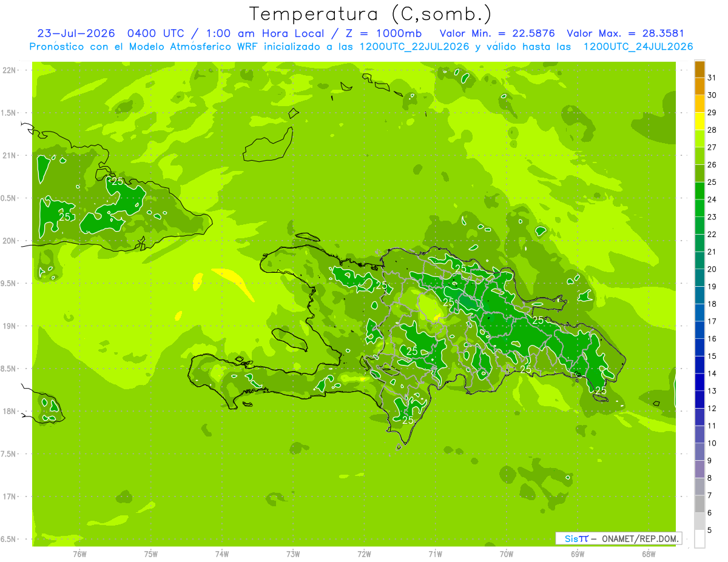Viewport: 728px width, 562px height.
Task: Click legend value "26"
Action: [x=712, y=165]
